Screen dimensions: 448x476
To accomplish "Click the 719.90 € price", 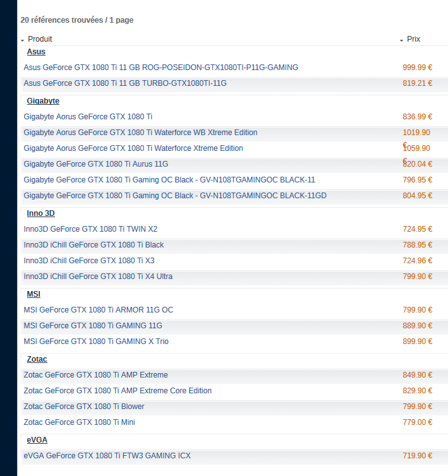I will 417,455.
